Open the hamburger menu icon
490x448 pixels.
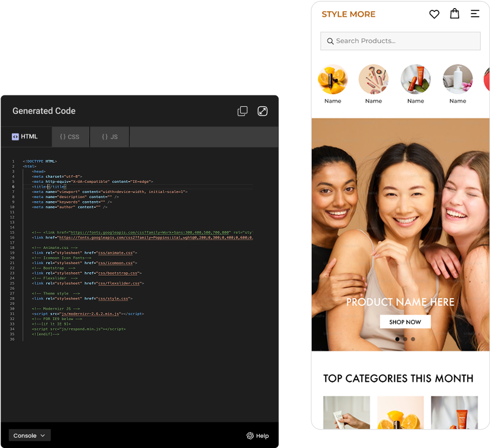[475, 14]
